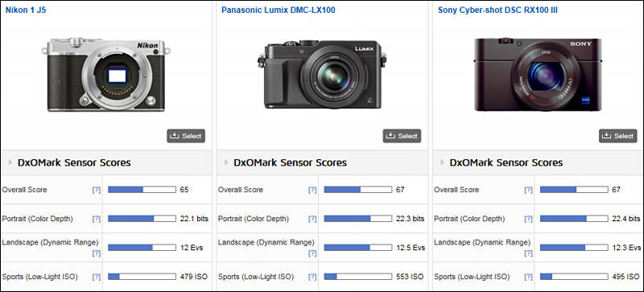Select the Nikon 1 J5 camera
This screenshot has height=292, width=644.
tap(186, 136)
